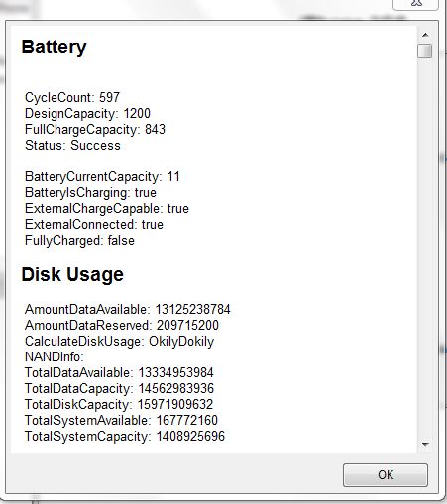Select the DesignCapacity: 1200 line
The width and height of the screenshot is (447, 504).
click(87, 113)
